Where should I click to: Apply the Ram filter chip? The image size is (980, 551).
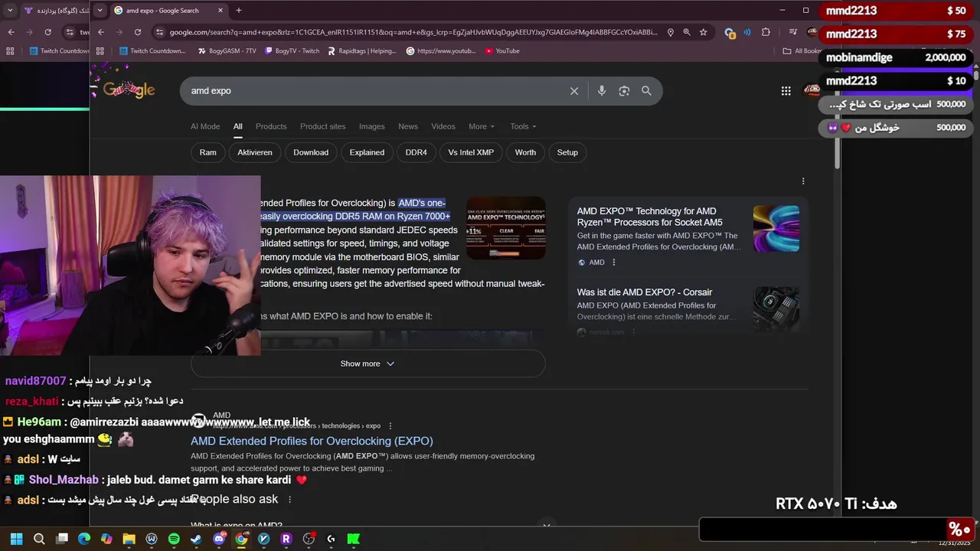208,152
